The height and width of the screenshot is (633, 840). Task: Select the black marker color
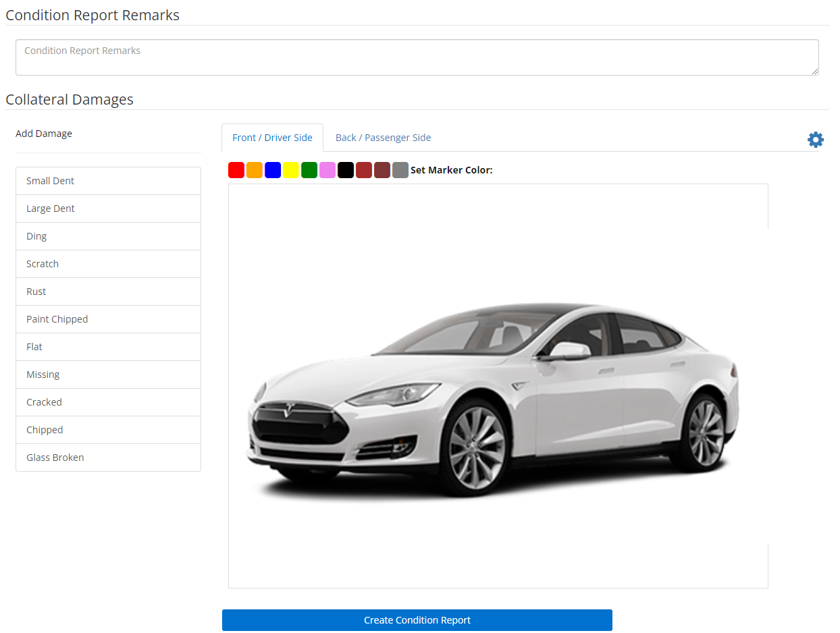346,170
